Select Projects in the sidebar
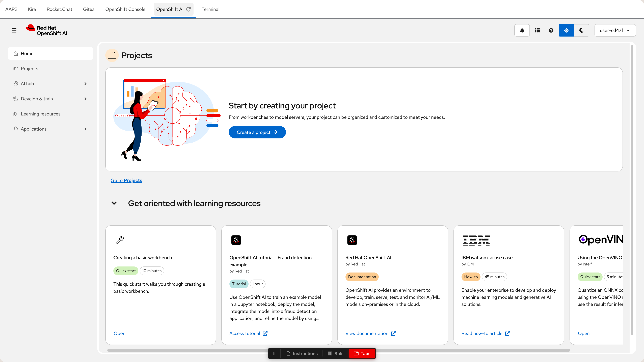 coord(50,68)
